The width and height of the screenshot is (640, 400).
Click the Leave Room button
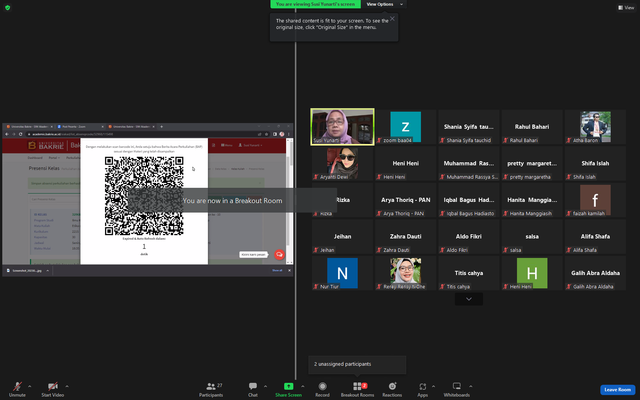click(618, 390)
